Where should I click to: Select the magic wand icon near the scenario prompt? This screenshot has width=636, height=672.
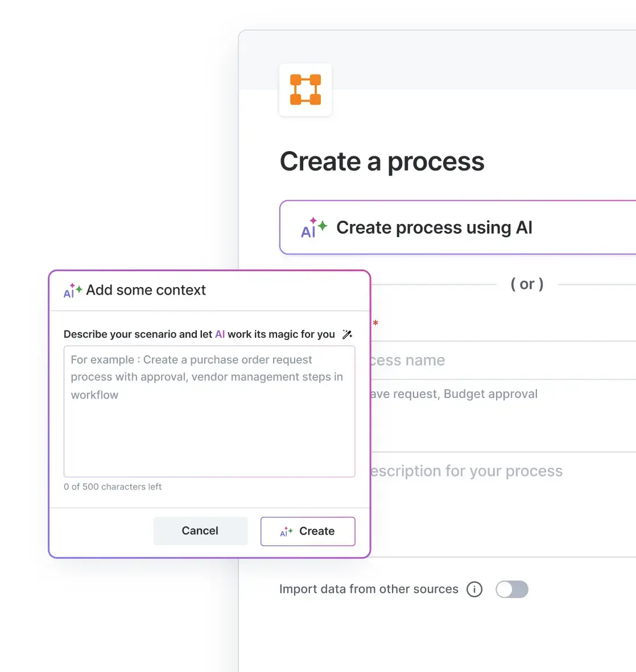348,334
